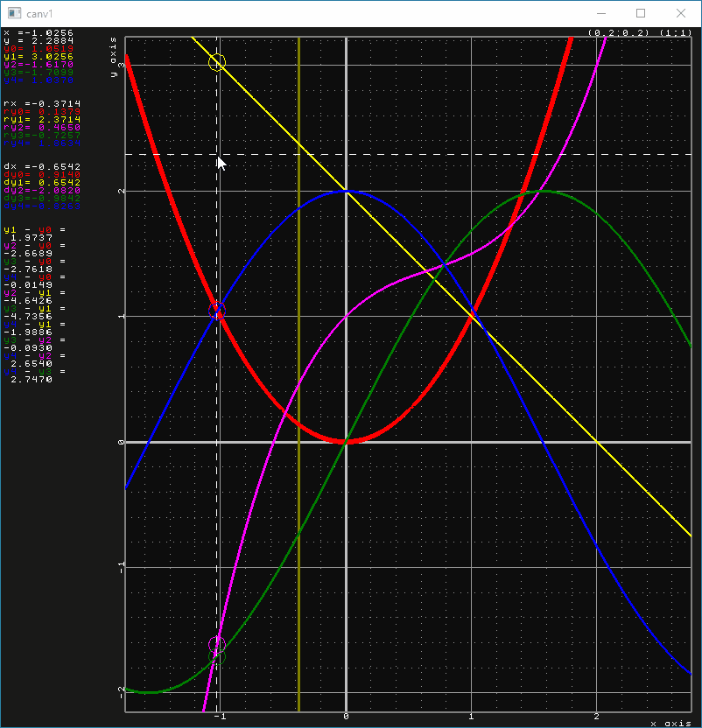This screenshot has height=728, width=702.
Task: Select the 'y = 2.2884' cursor readout
Action: pos(39,41)
